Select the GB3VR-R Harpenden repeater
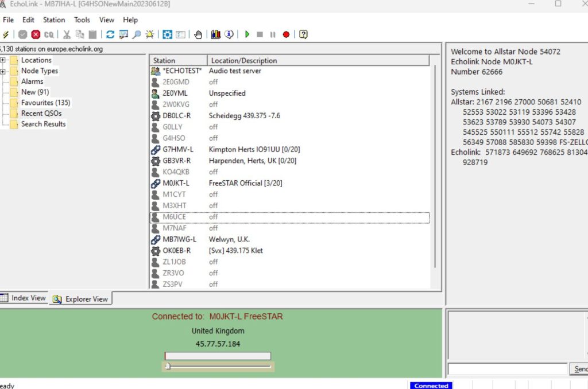588x389 pixels. [289, 161]
